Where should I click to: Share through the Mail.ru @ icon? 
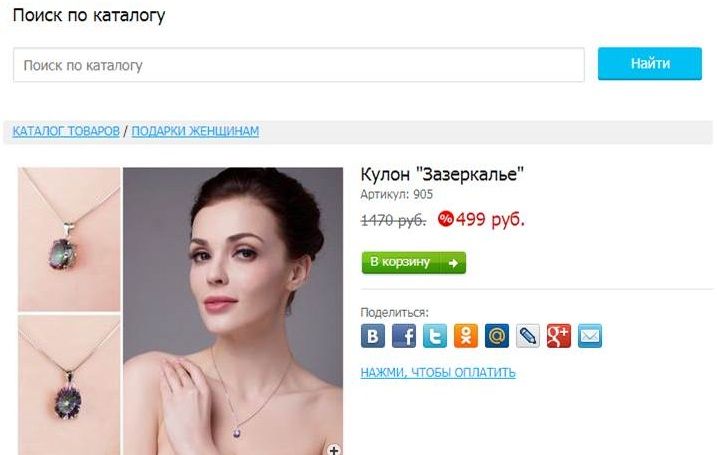[497, 336]
